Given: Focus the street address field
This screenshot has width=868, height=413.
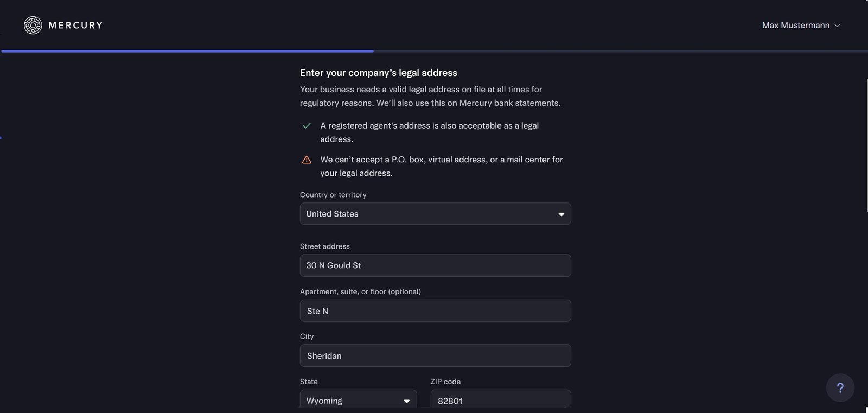Looking at the screenshot, I should pos(435,265).
